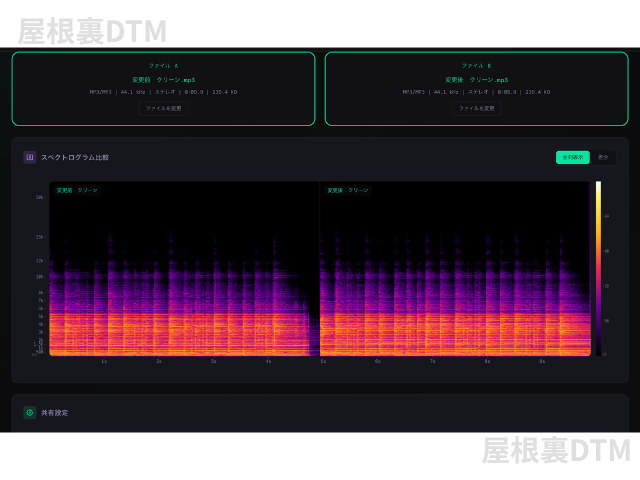Click the 変更前 クリーン.mp3 file name
Screen dimensions: 640x480
click(163, 80)
